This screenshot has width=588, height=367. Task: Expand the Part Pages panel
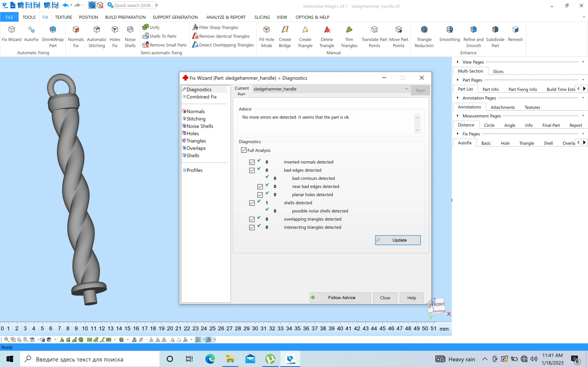[458, 80]
